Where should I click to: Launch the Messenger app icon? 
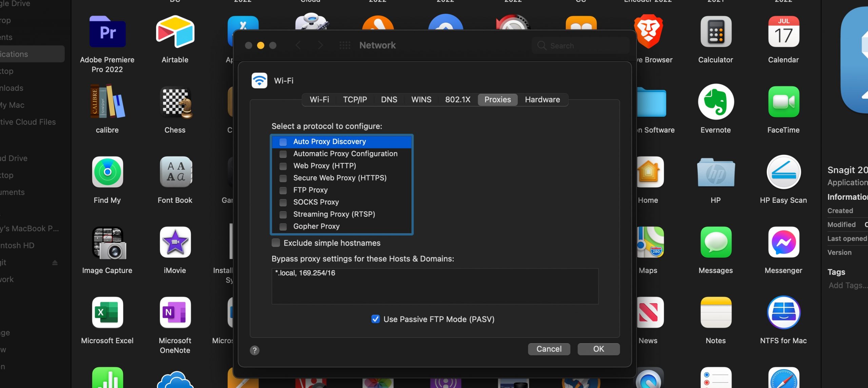click(783, 242)
